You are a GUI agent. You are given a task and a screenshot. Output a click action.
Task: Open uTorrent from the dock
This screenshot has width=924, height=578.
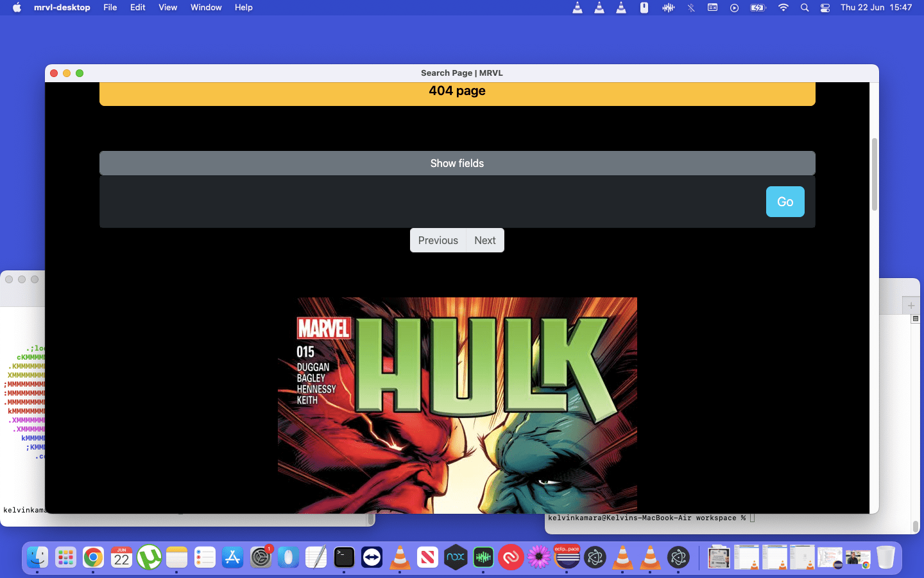(x=149, y=557)
